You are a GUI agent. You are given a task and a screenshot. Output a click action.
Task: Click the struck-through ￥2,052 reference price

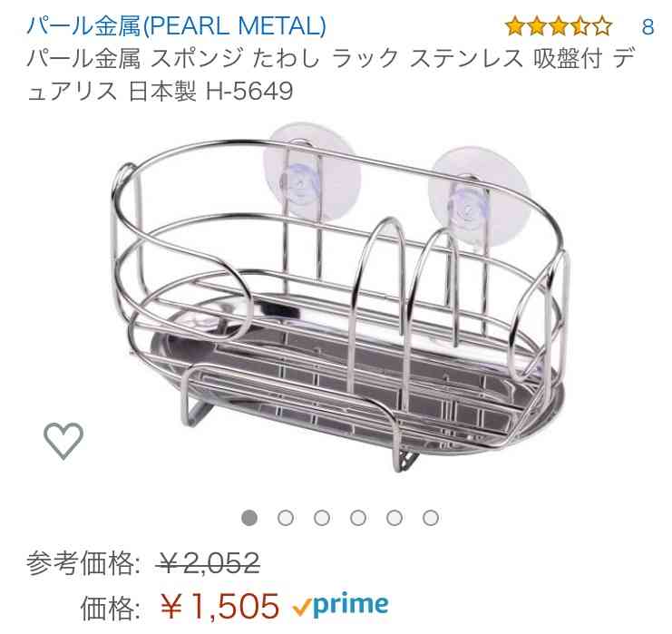pyautogui.click(x=209, y=562)
